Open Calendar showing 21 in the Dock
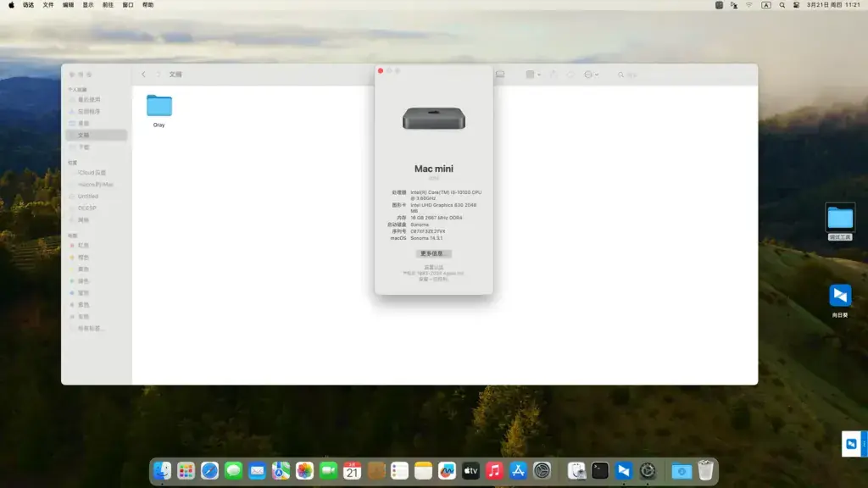 coord(352,471)
